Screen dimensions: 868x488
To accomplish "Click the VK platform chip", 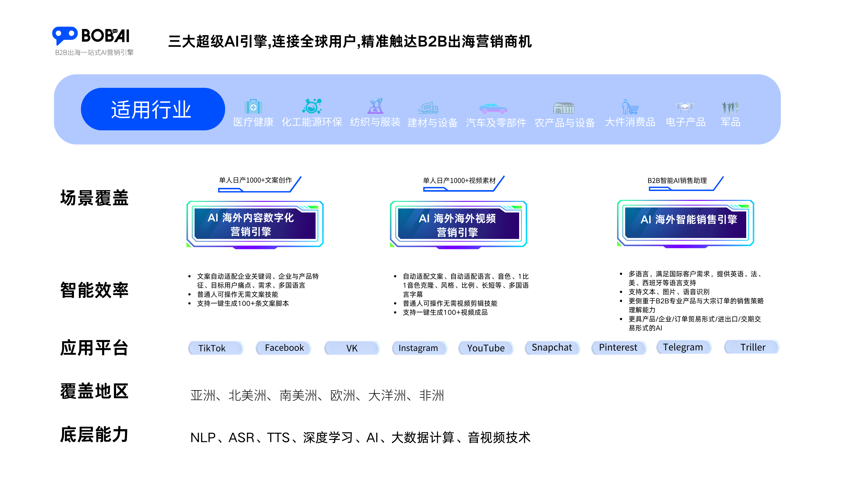I will 352,348.
